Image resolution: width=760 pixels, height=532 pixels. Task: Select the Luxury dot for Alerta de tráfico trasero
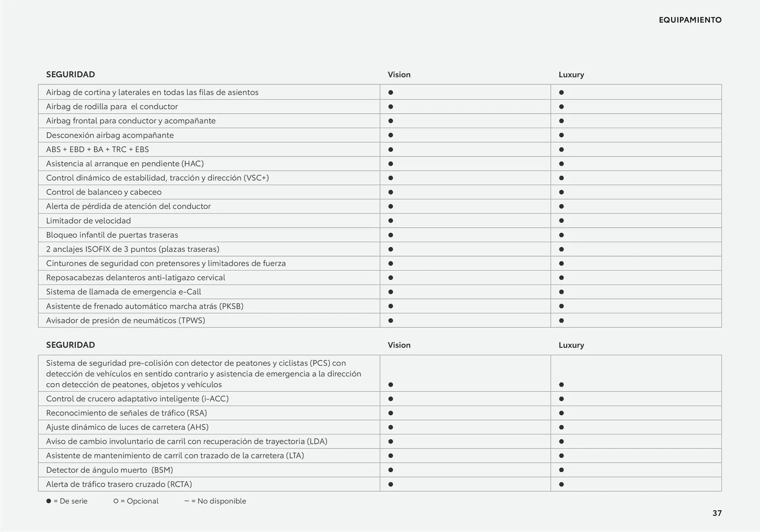[561, 484]
